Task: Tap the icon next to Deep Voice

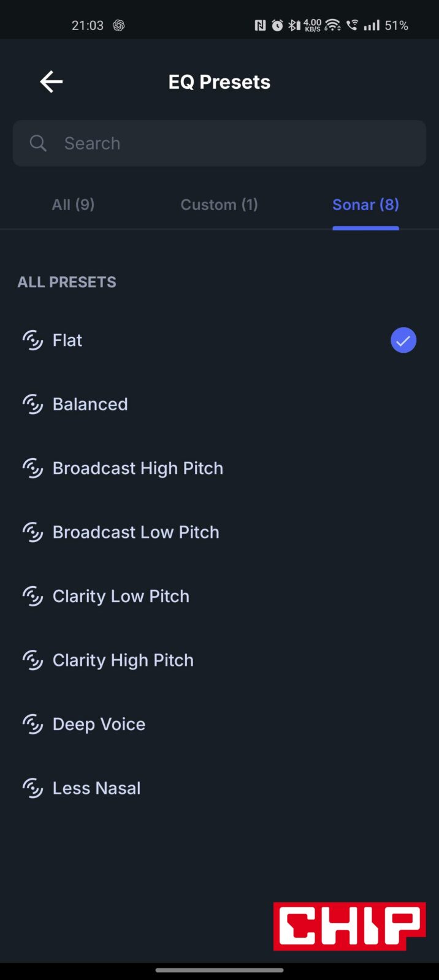Action: [33, 724]
